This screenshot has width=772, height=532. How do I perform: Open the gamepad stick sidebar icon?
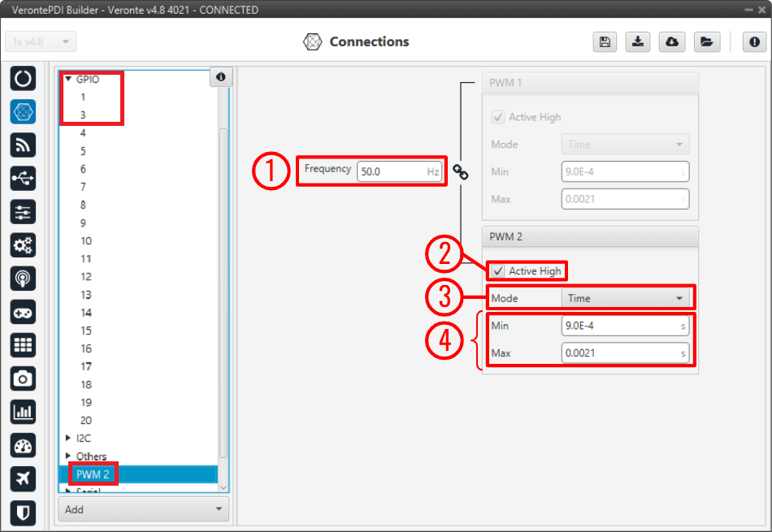[x=23, y=312]
